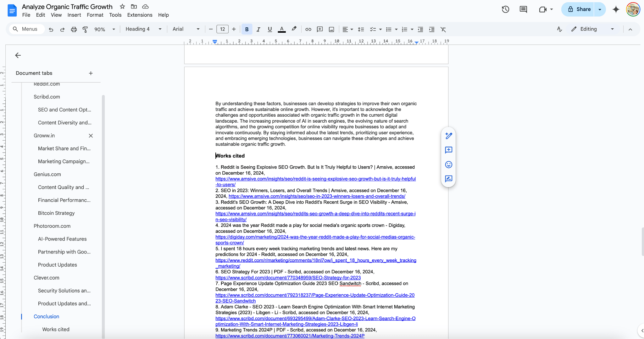Close the Groww.in document tab
644x339 pixels.
click(91, 136)
